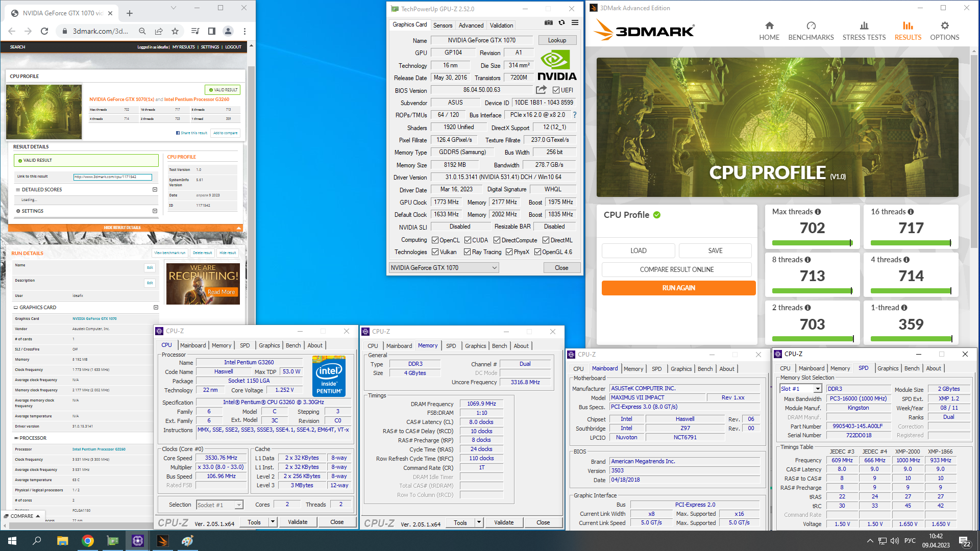The image size is (980, 551).
Task: Open Chrome three-dot menu
Action: click(245, 31)
